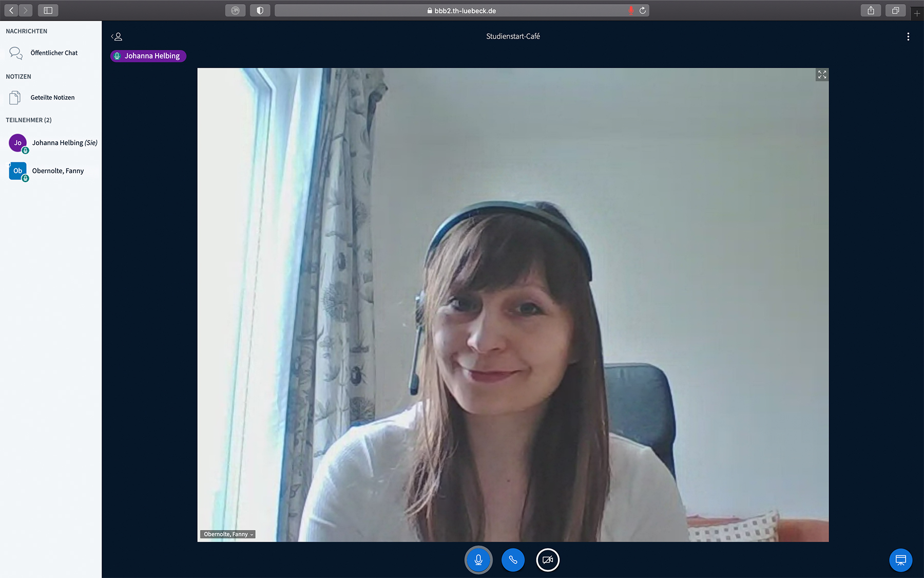The image size is (924, 578).
Task: Reload the page in Safari
Action: pyautogui.click(x=642, y=10)
